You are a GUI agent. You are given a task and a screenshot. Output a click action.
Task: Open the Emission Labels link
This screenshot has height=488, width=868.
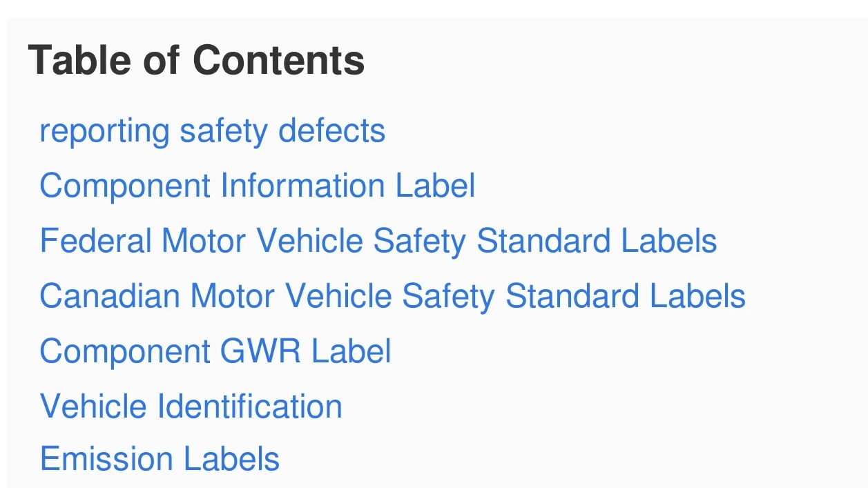160,459
